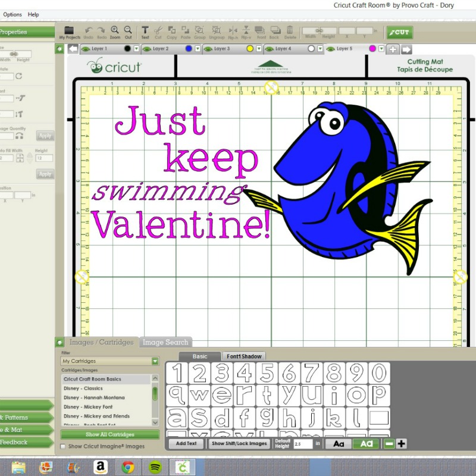Toggle visibility of Layer 5
The height and width of the screenshot is (476, 476).
[330, 49]
